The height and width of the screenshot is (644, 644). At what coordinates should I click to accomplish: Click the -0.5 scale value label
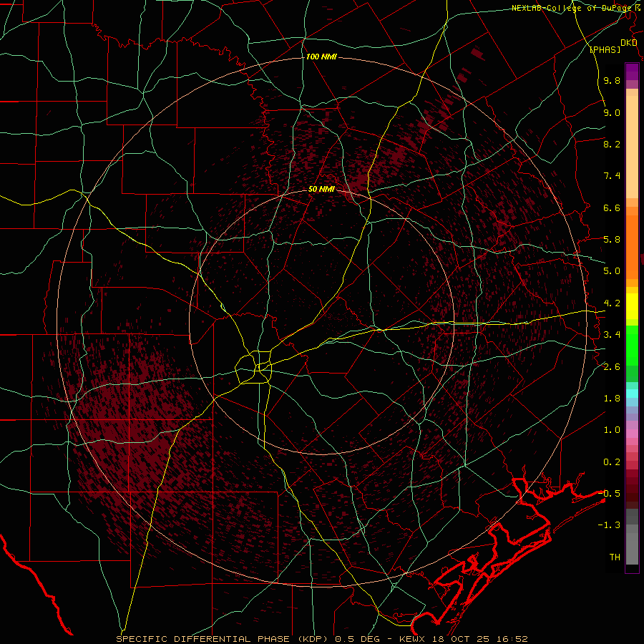(609, 493)
